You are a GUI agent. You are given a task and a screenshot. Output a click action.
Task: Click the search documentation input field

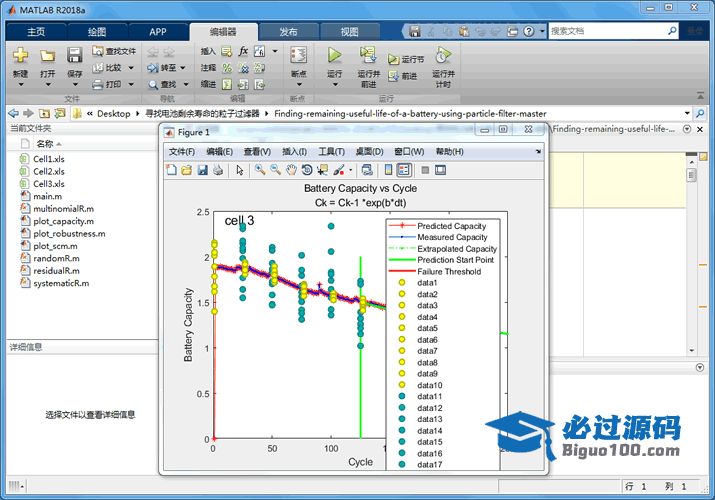click(608, 31)
